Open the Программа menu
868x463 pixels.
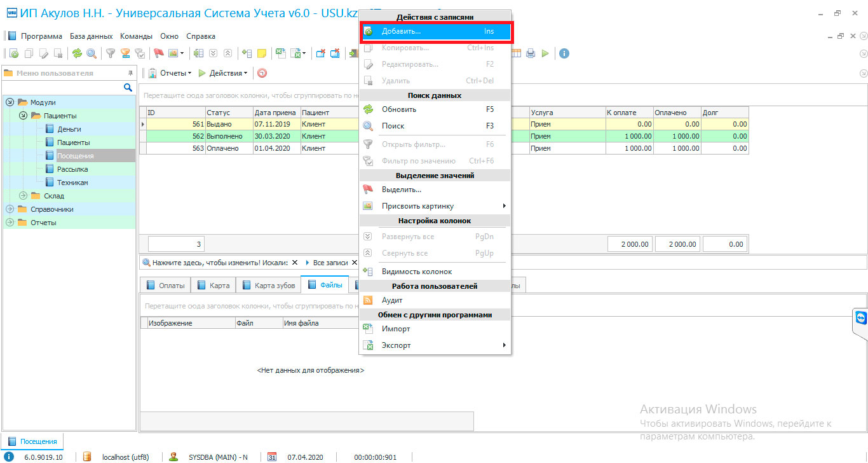click(x=41, y=36)
